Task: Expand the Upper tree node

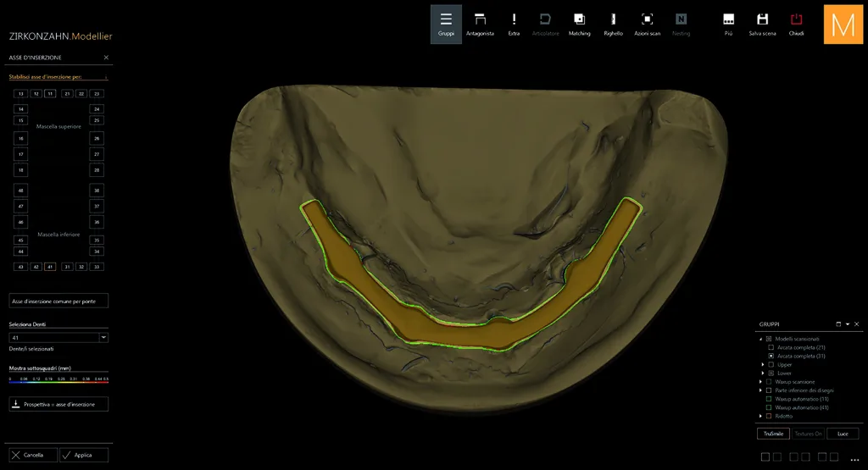Action: [762, 364]
